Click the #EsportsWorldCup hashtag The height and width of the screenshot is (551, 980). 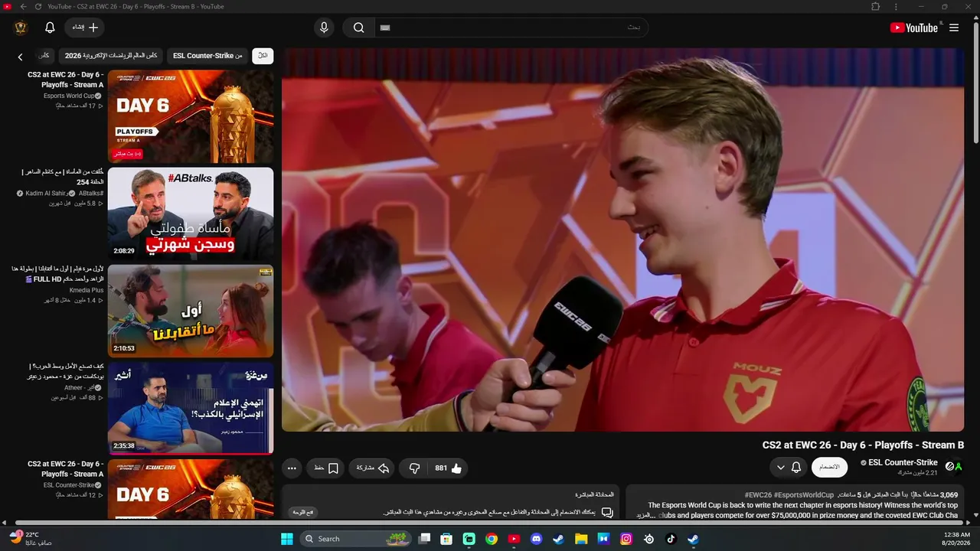[804, 495]
